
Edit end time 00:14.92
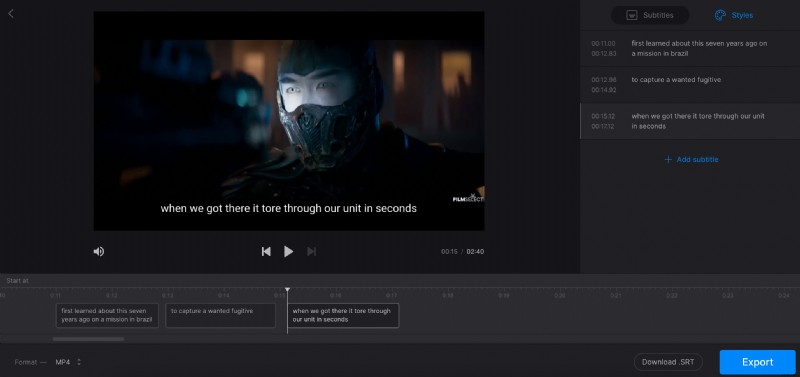pos(604,90)
